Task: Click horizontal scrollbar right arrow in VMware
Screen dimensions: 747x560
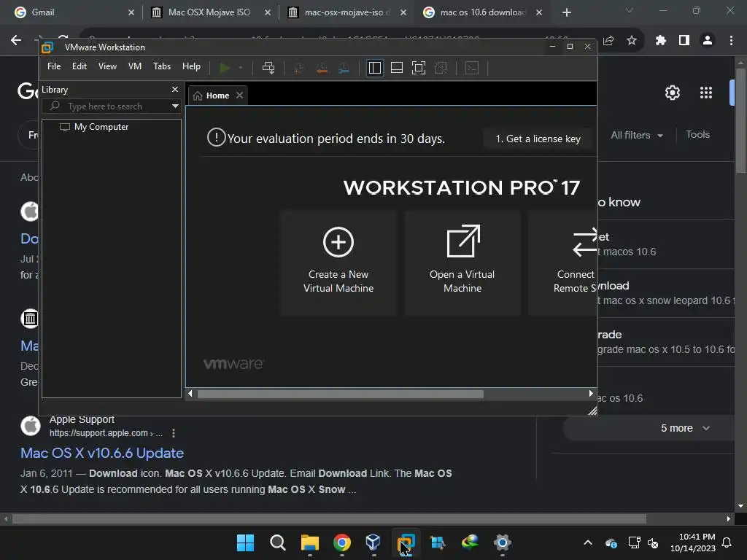Action: click(591, 394)
